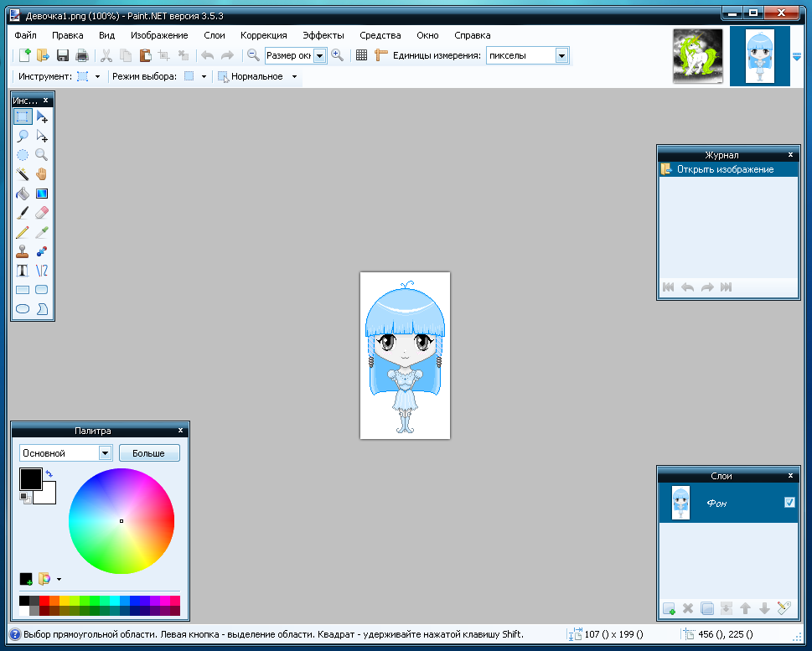Viewport: 812px width, 651px height.
Task: Toggle the pixel grid display
Action: coord(361,55)
